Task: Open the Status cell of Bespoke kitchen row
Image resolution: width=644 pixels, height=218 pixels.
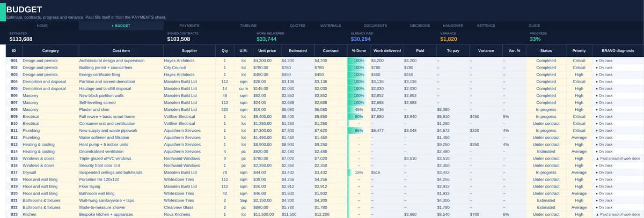Action: coord(546,214)
